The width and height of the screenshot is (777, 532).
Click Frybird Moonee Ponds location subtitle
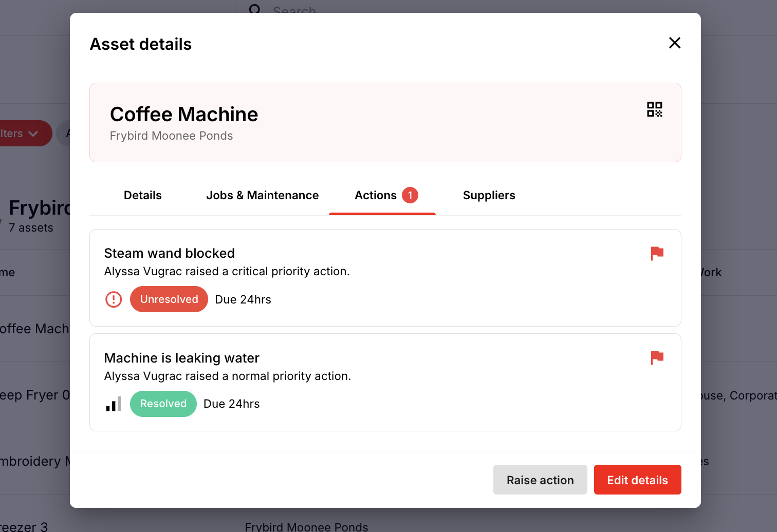(172, 136)
